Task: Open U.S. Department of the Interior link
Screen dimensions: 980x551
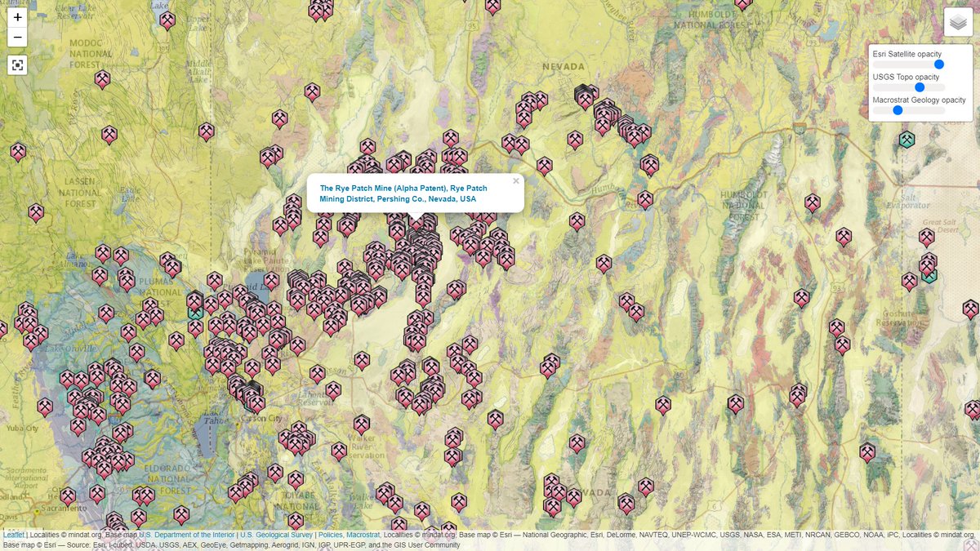Action: point(186,535)
